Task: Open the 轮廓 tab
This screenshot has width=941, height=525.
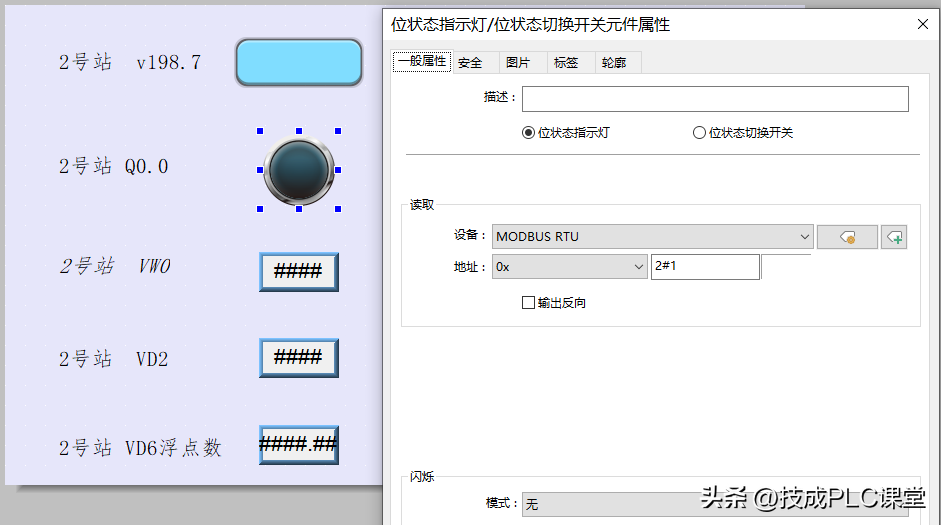Action: click(613, 62)
